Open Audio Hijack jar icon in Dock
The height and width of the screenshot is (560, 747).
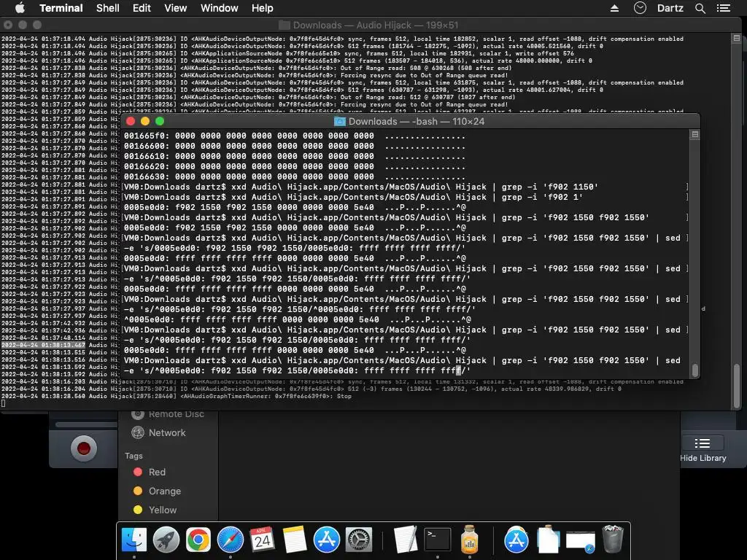coord(470,540)
